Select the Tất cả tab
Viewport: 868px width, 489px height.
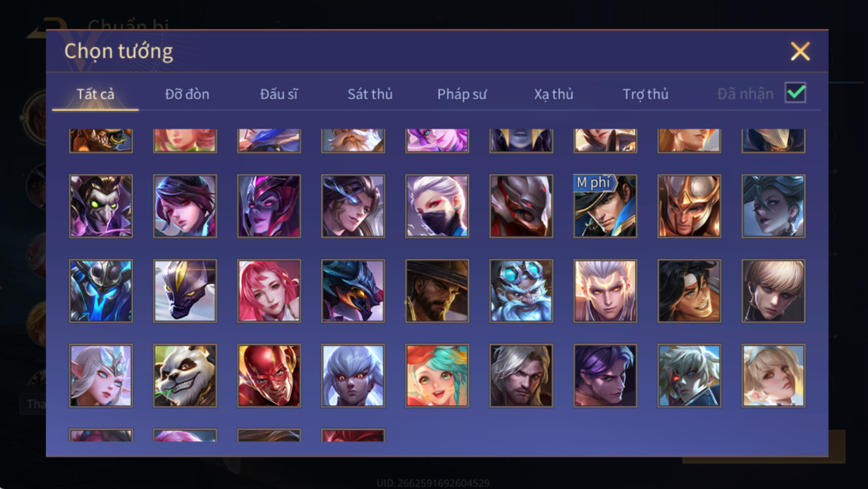click(95, 94)
